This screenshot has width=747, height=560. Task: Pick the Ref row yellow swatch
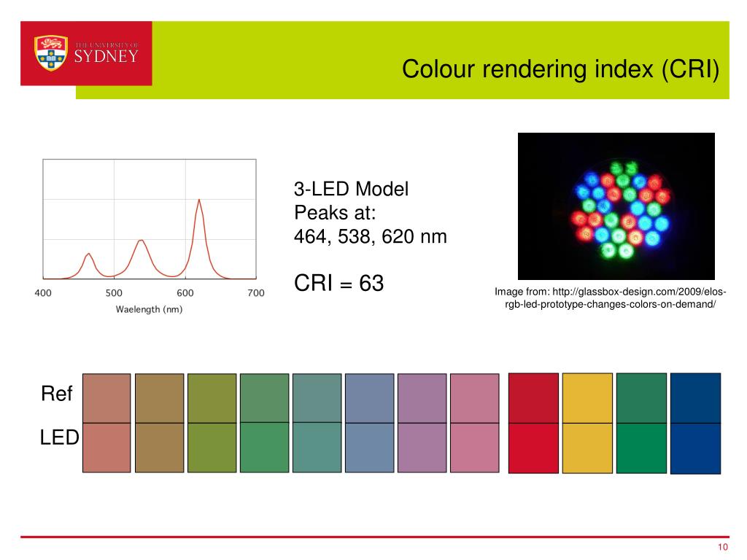pos(587,398)
